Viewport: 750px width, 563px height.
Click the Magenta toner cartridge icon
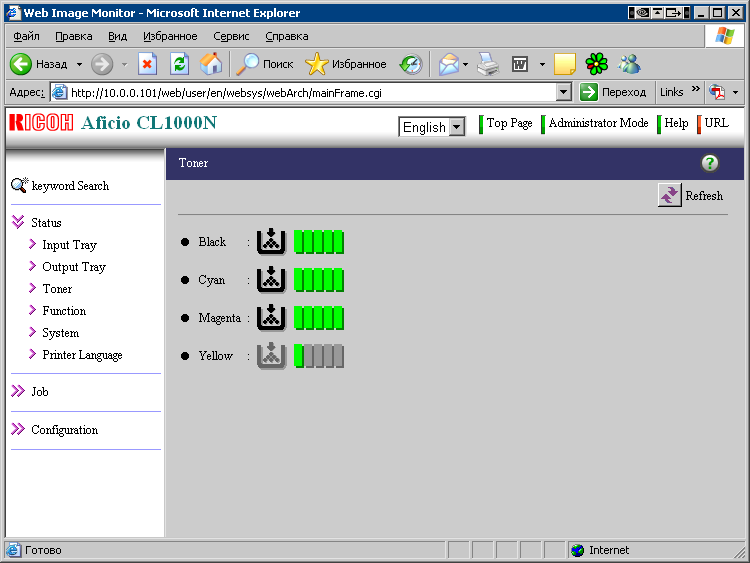pos(271,318)
